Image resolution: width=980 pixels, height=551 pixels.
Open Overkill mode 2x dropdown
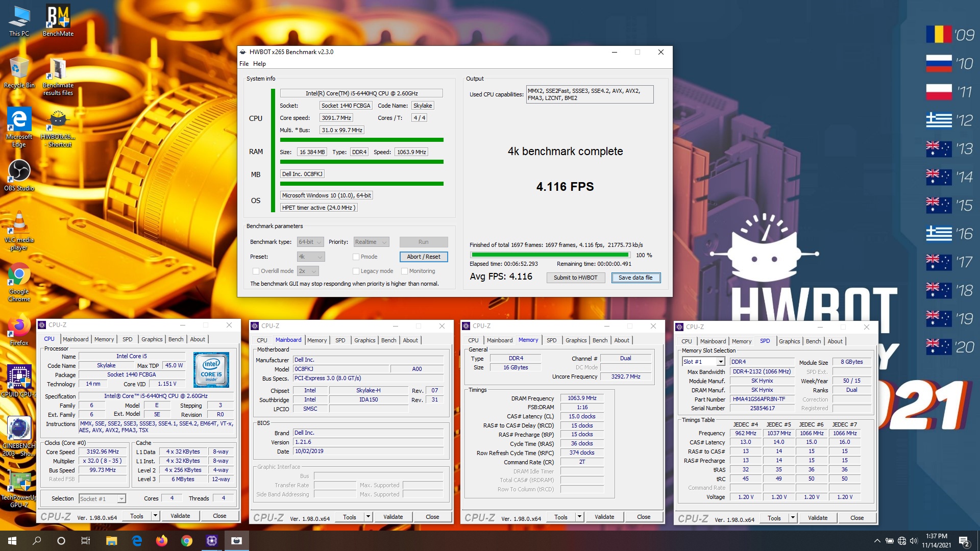point(308,271)
